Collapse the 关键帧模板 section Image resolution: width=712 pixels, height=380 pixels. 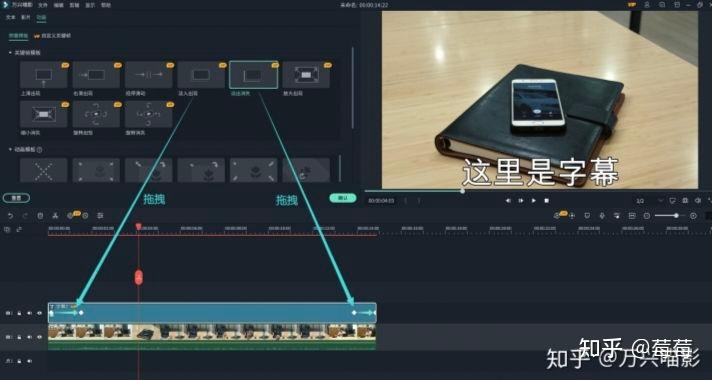[10, 53]
